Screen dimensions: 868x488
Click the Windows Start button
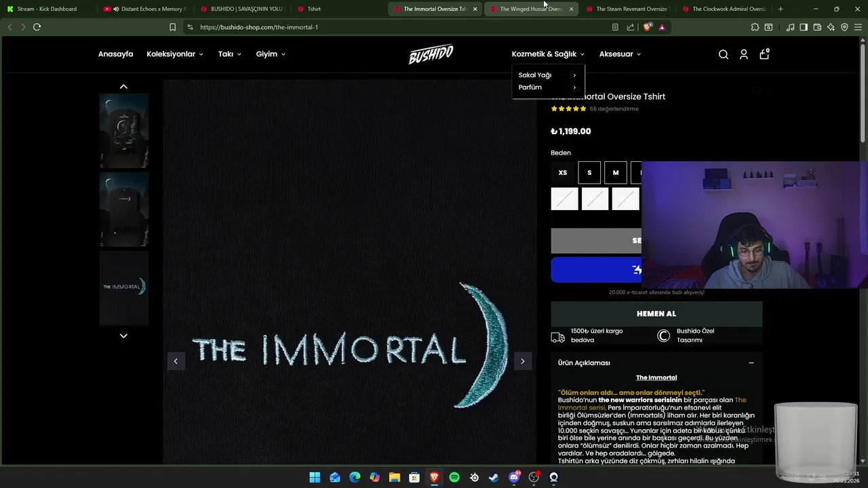pos(315,477)
